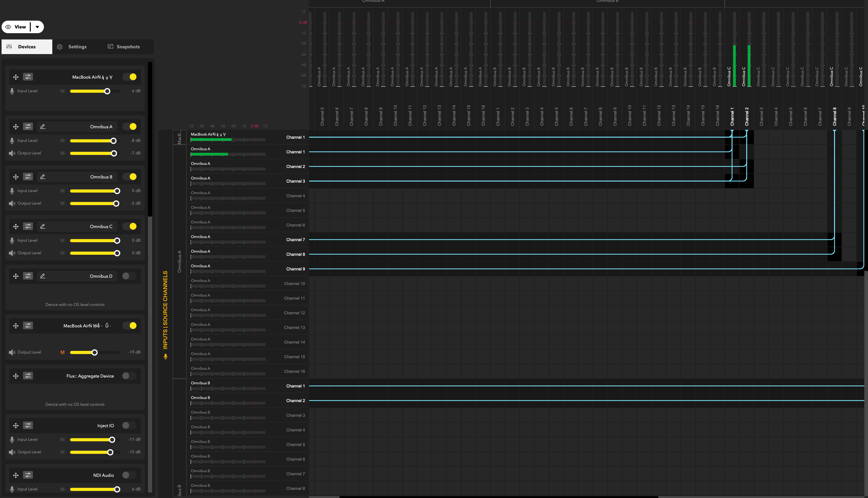This screenshot has width=868, height=498.
Task: Click the move handle icon for Inject IO
Action: pyautogui.click(x=16, y=425)
